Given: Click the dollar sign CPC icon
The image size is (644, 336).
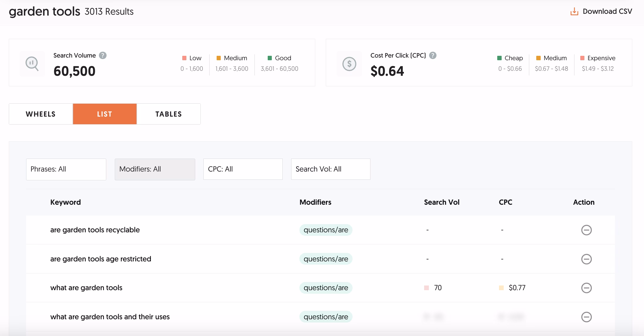Looking at the screenshot, I should click(x=349, y=64).
